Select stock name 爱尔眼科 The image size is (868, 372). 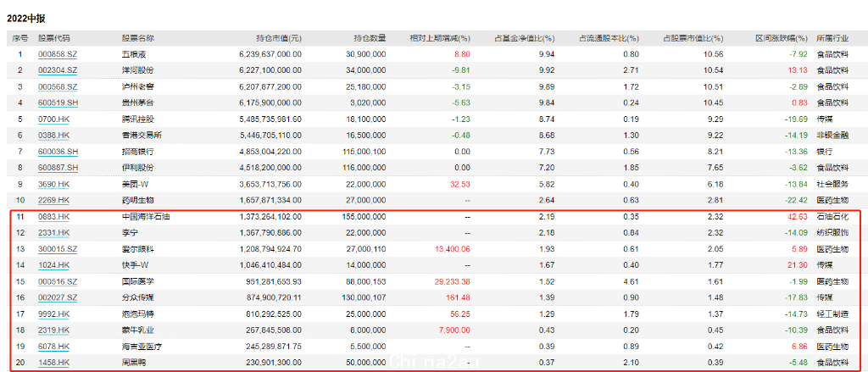point(137,250)
